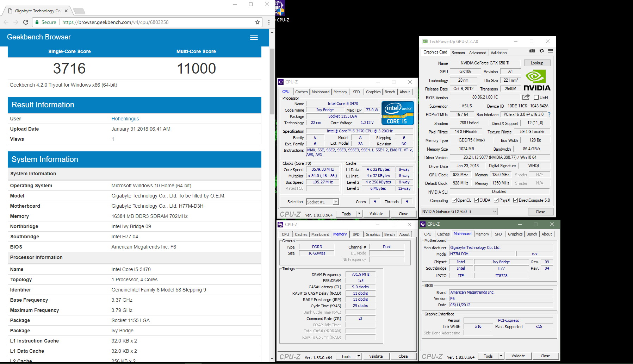Click the GPU-Z title bar app icon
Screen dimensions: 633x364
point(425,42)
